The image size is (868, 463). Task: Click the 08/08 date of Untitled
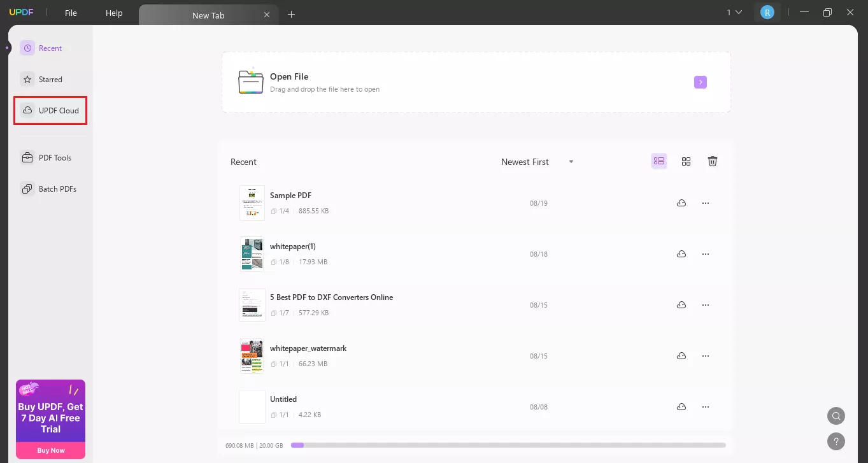(x=539, y=407)
